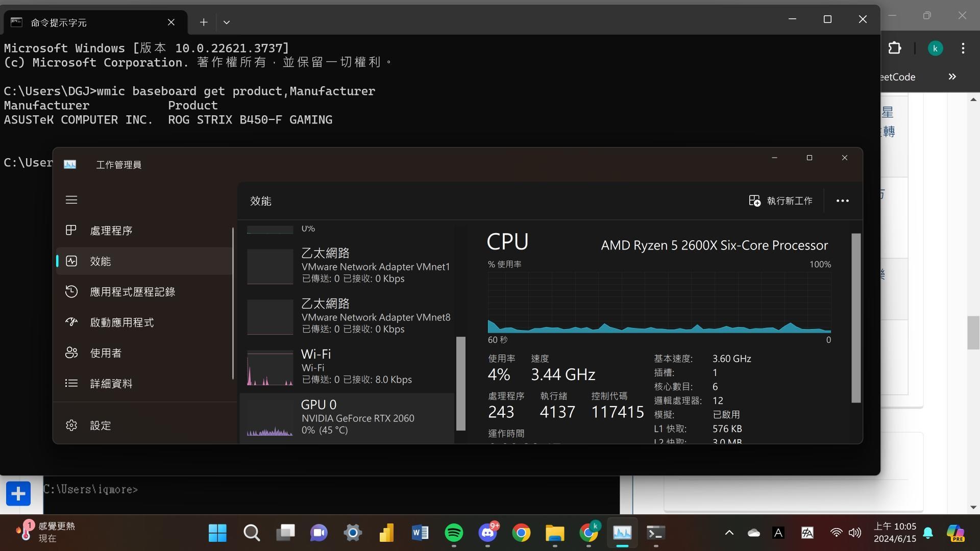Select Ethernet VMware Network Adapter VMnet8
Viewport: 980px width, 551px height.
(347, 317)
